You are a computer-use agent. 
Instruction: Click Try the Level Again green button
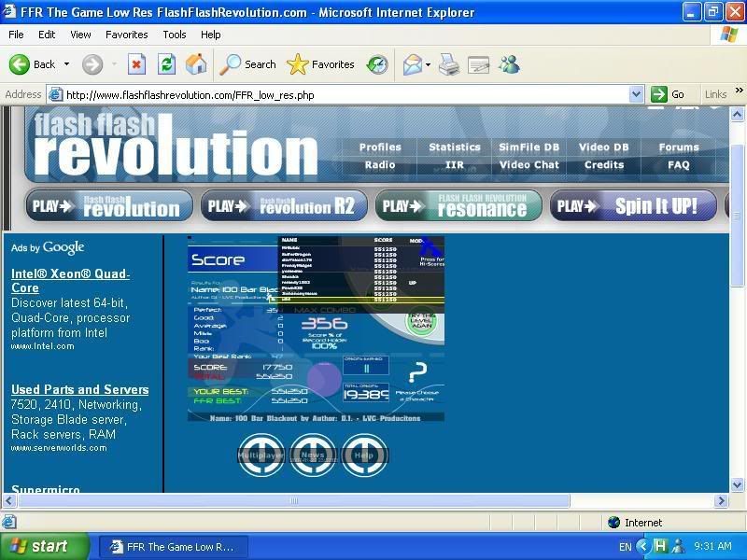421,319
